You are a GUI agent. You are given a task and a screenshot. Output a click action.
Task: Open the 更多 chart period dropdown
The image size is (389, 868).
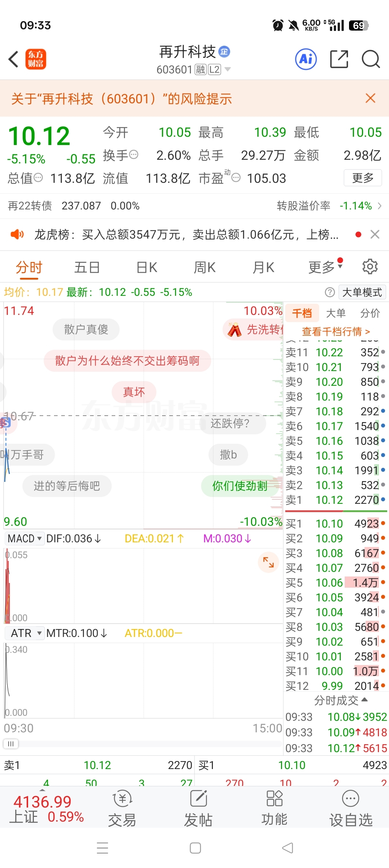[x=325, y=267]
